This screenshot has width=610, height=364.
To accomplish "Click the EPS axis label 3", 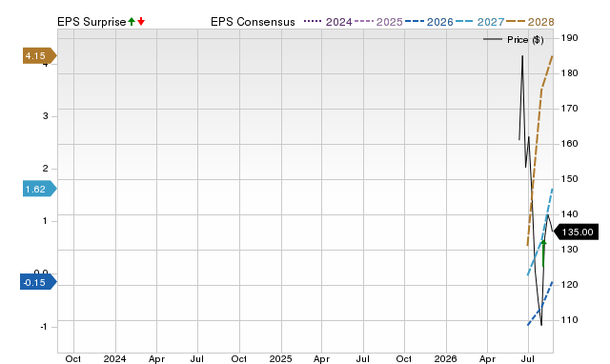I will coord(46,116).
